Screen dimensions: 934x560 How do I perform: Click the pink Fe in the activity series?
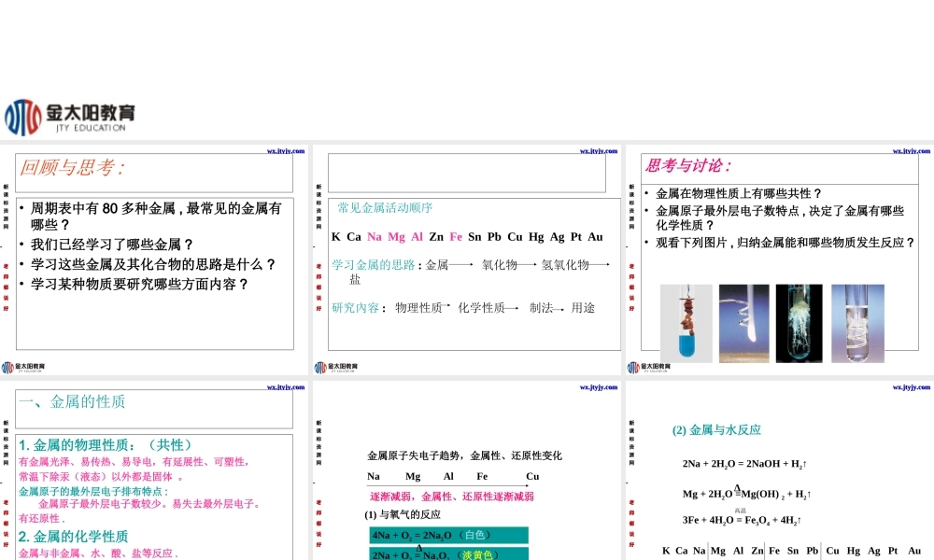(x=456, y=237)
